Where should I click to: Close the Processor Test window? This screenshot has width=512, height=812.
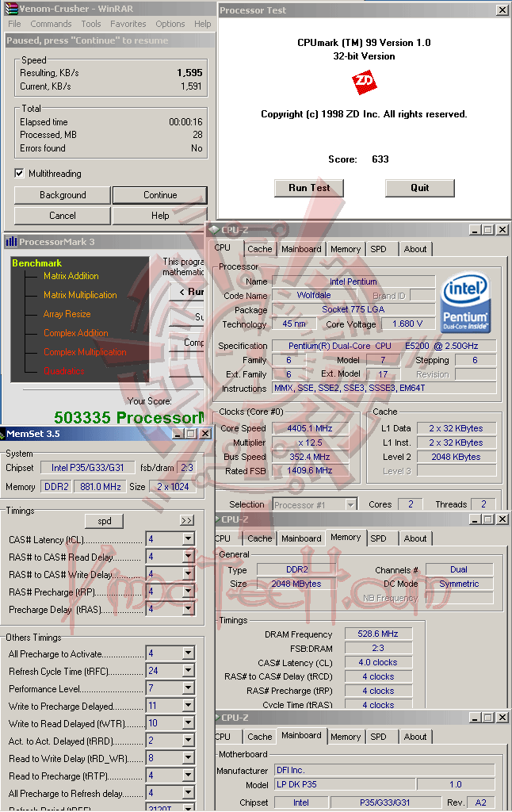pyautogui.click(x=502, y=10)
